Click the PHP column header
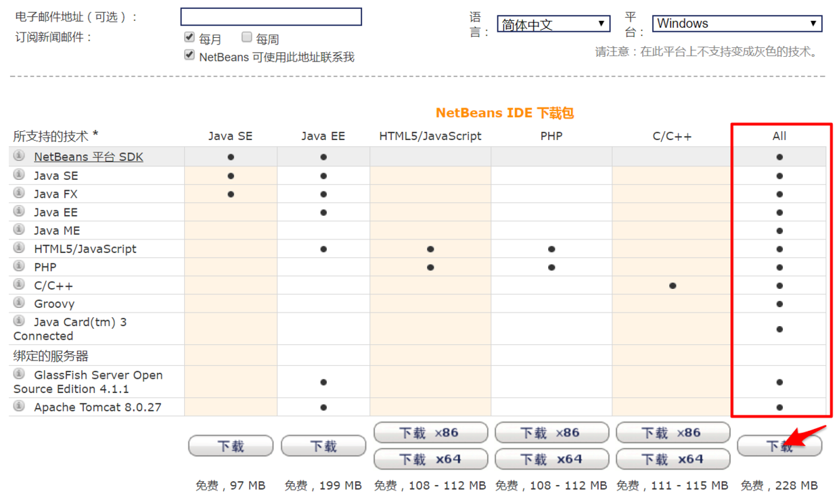This screenshot has width=839, height=504. [551, 136]
